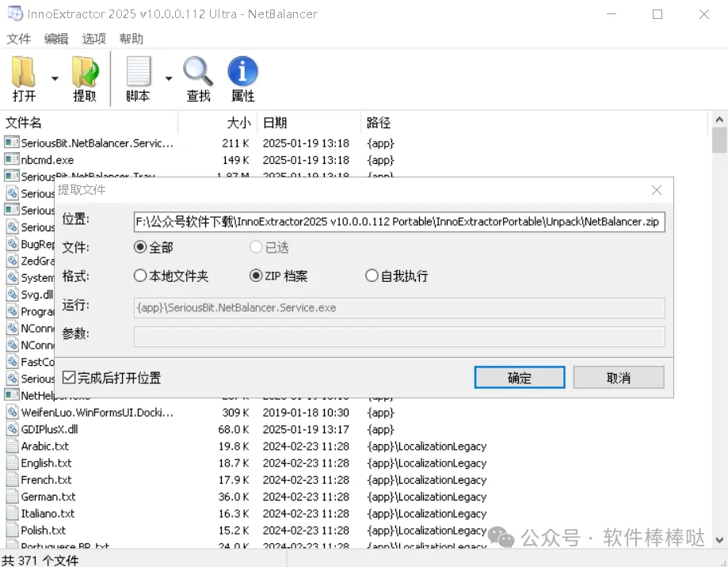728x567 pixels.
Task: Click the vertical scrollbar thumb
Action: 719,141
